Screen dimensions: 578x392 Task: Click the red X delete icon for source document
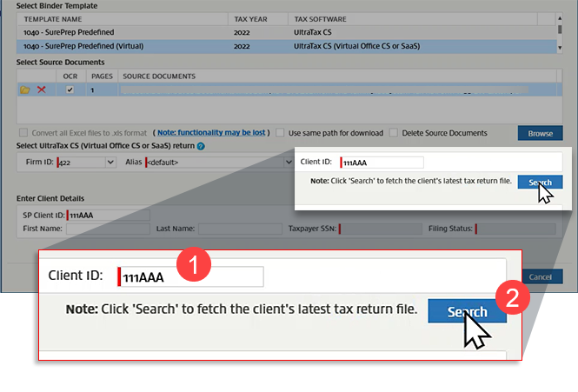pos(41,90)
